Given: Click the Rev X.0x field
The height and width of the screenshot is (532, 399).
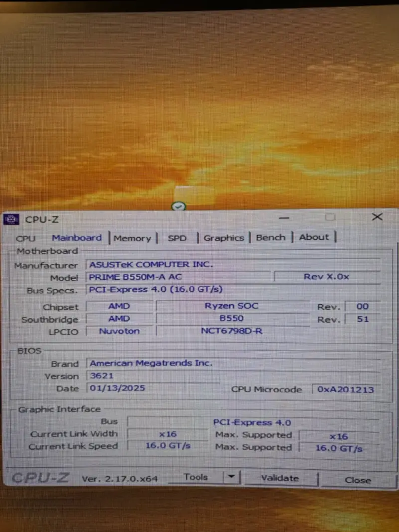Looking at the screenshot, I should pyautogui.click(x=327, y=277).
